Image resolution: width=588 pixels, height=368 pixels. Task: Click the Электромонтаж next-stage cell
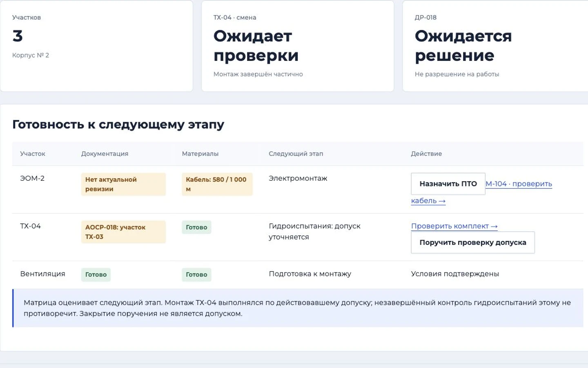click(298, 178)
